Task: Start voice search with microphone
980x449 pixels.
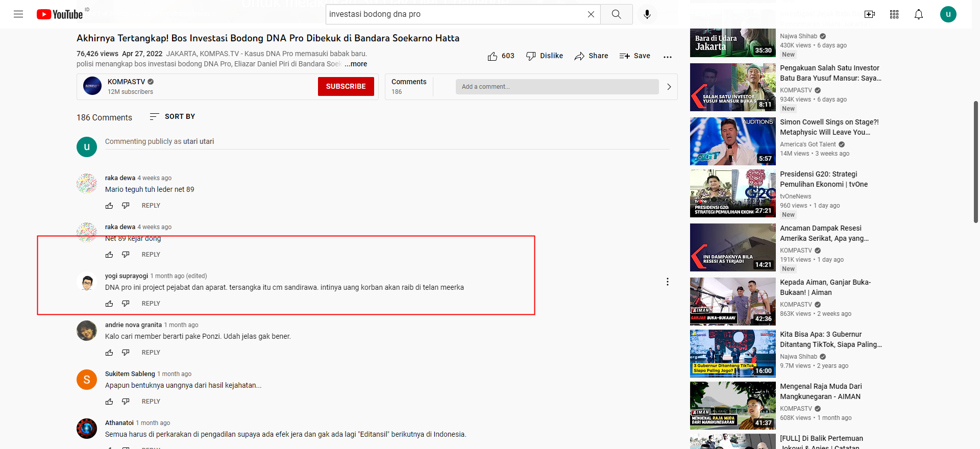Action: pos(647,14)
